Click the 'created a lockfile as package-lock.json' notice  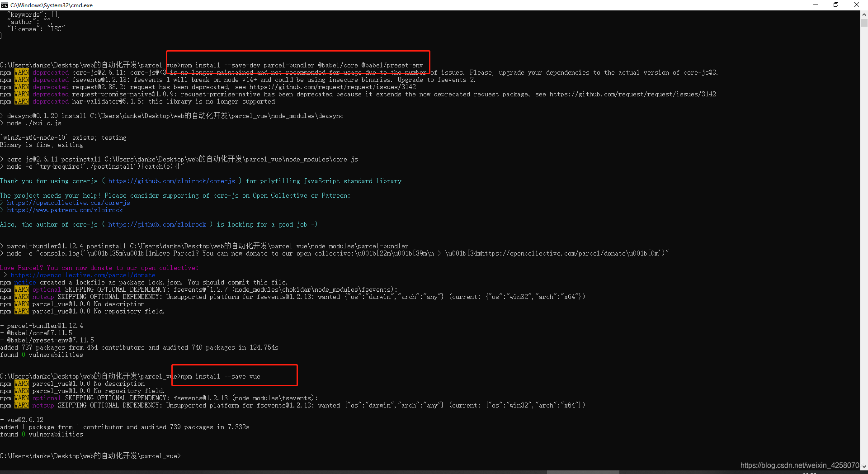144,282
